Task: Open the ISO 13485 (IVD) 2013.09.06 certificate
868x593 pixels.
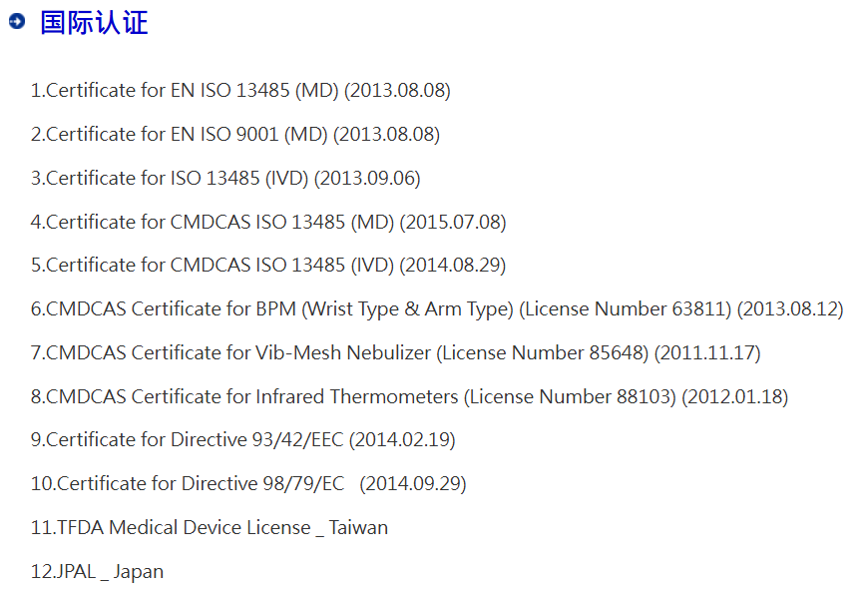Action: 225,179
